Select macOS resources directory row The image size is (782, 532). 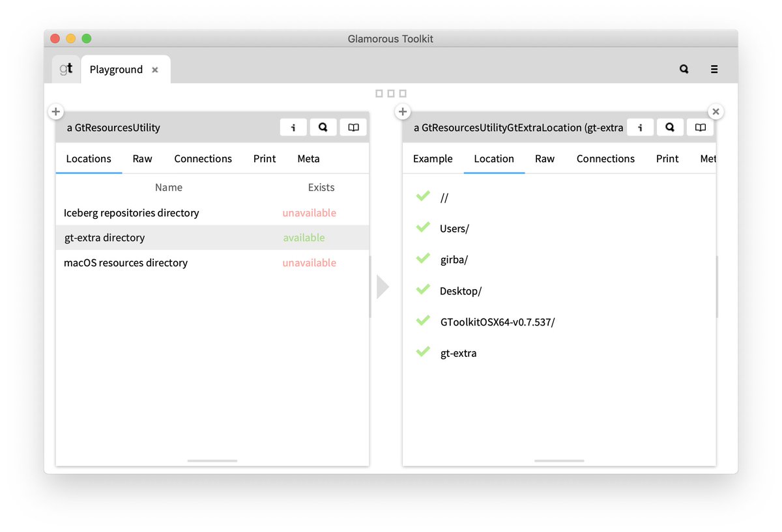[x=212, y=263]
